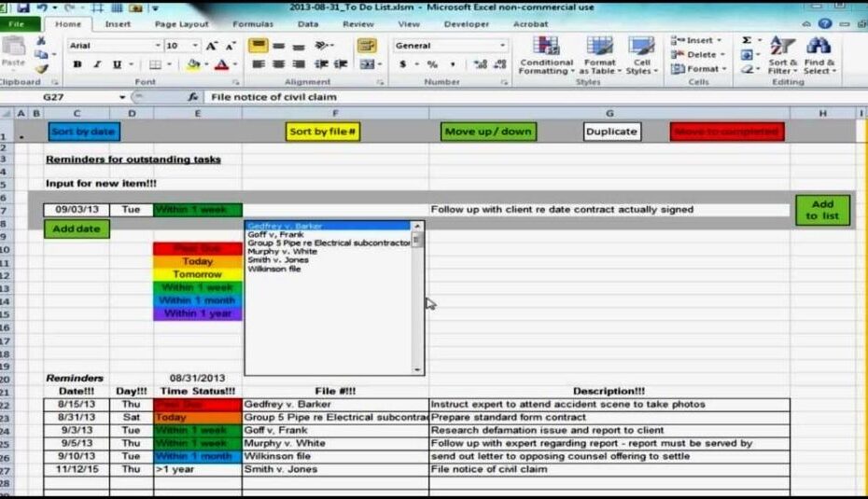Switch to the Formulas tab

[x=253, y=24]
